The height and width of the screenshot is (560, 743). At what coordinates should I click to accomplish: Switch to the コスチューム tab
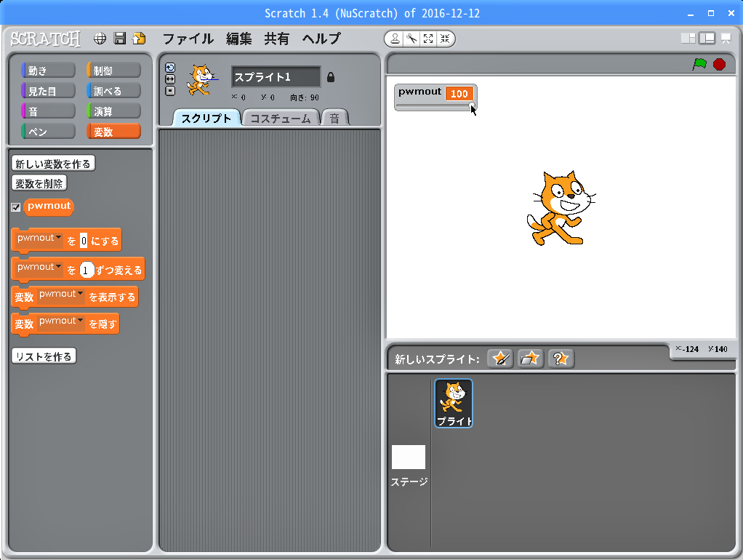click(280, 119)
